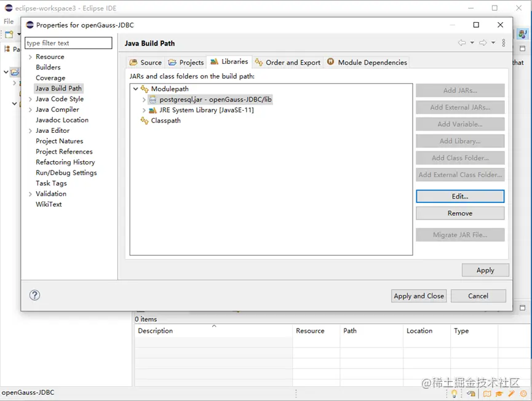Viewport: 532px width, 401px height.
Task: Click the project folder icon in Package Explorer behind dialog
Action: pos(15,72)
